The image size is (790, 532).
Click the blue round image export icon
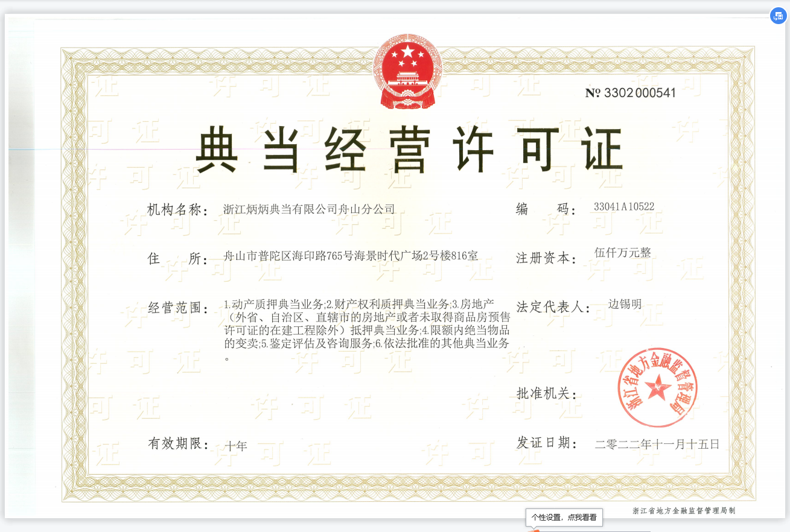778,16
